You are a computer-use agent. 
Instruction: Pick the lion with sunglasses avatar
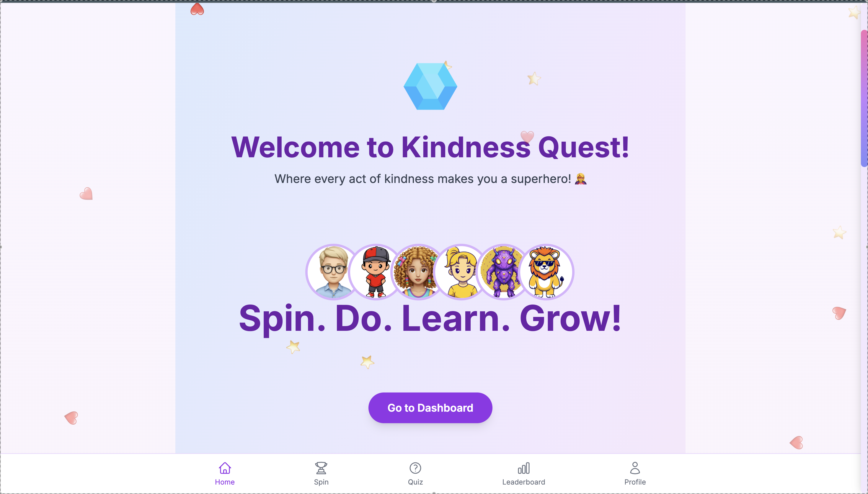point(546,272)
